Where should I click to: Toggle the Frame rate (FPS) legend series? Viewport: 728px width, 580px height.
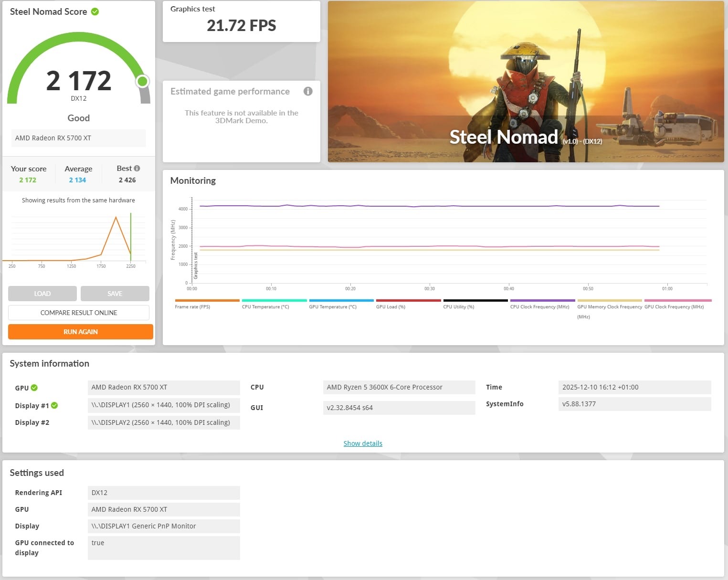point(207,304)
